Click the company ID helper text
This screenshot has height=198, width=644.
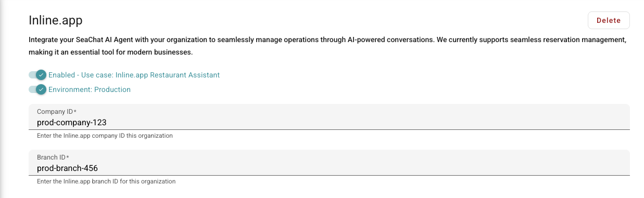(x=105, y=136)
